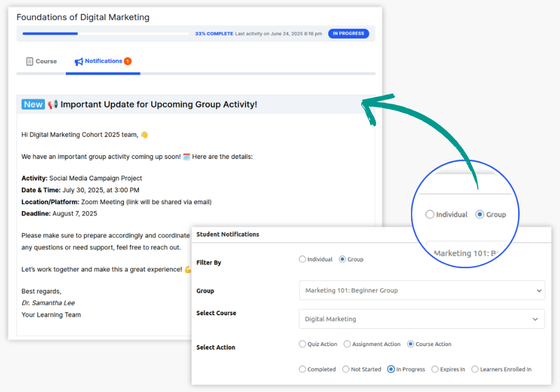560x392 pixels.
Task: Select the Individual filter radio button
Action: pyautogui.click(x=302, y=259)
